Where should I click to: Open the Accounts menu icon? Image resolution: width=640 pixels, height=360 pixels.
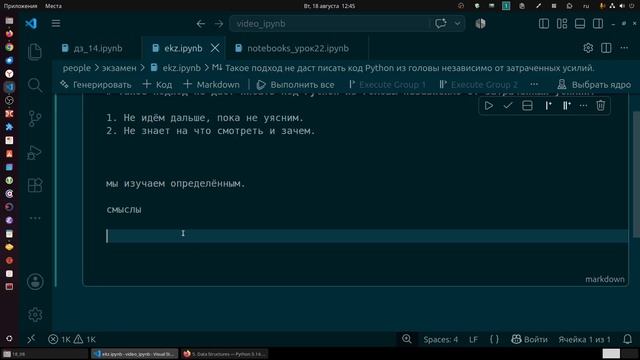click(35, 282)
